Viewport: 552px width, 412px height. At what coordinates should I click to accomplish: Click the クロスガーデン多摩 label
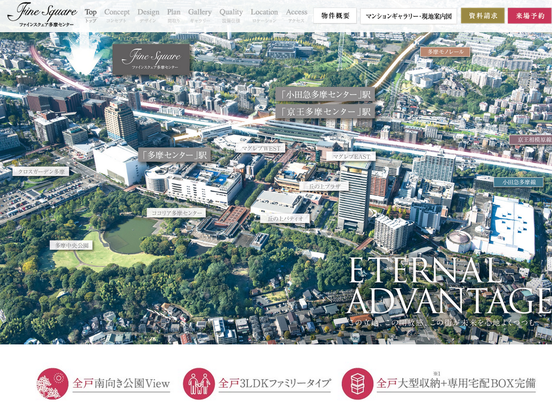click(41, 171)
